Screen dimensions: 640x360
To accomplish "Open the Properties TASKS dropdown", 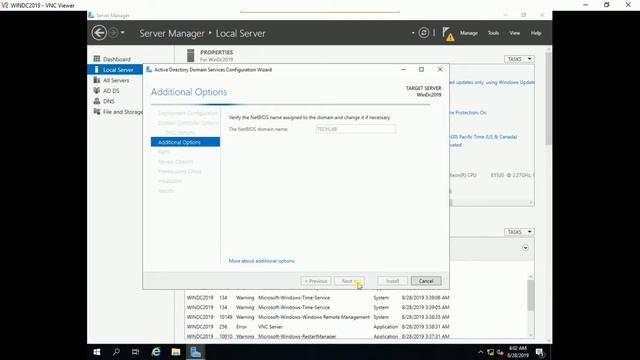I will pyautogui.click(x=519, y=59).
